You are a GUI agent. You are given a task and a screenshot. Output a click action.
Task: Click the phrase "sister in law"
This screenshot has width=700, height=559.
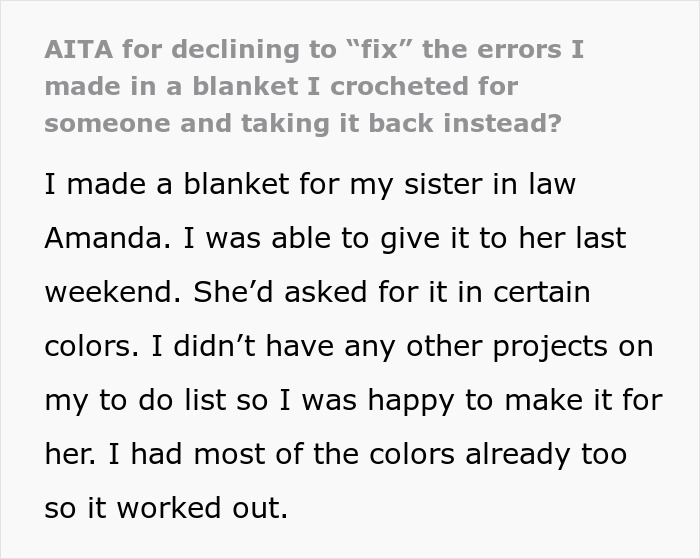tap(491, 185)
